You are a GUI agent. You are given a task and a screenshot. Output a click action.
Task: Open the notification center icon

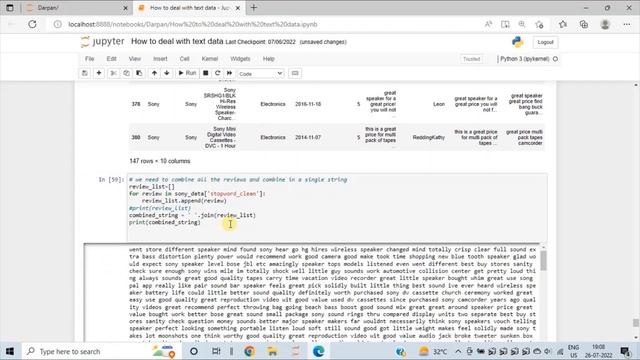pos(625,351)
